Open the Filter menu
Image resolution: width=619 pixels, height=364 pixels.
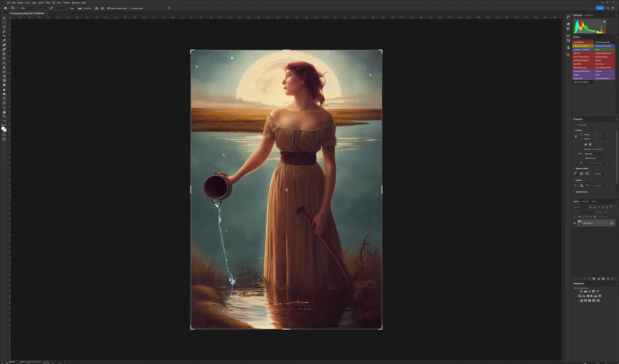pos(48,2)
